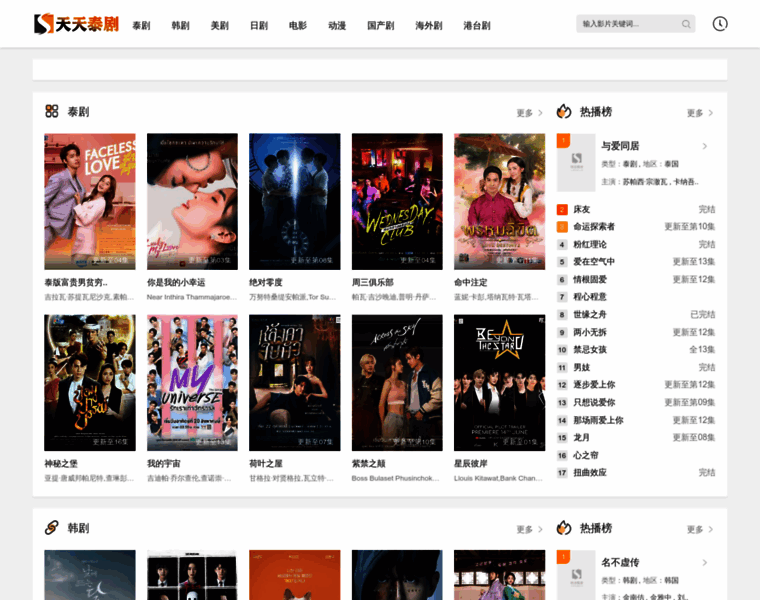Image resolution: width=760 pixels, height=600 pixels.
Task: Click the title link 紫禁之颠
Action: click(368, 464)
